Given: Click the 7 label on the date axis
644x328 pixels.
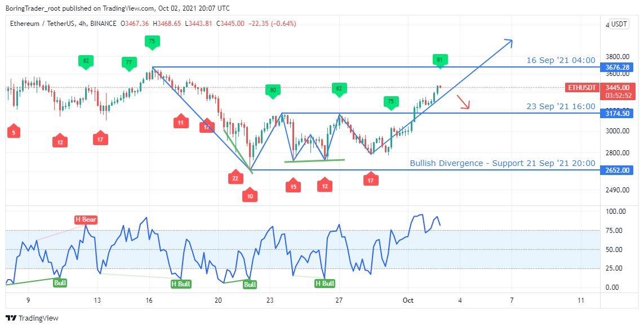Looking at the screenshot, I should pyautogui.click(x=512, y=300).
